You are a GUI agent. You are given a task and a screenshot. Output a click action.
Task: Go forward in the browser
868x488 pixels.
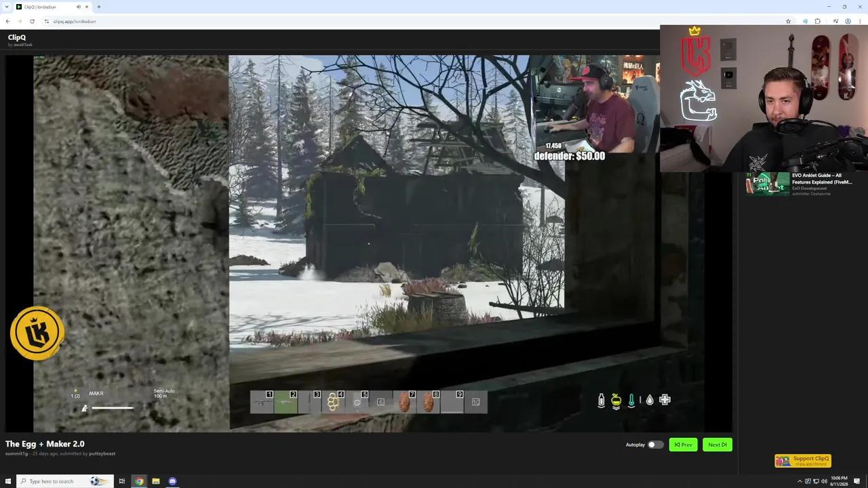20,21
